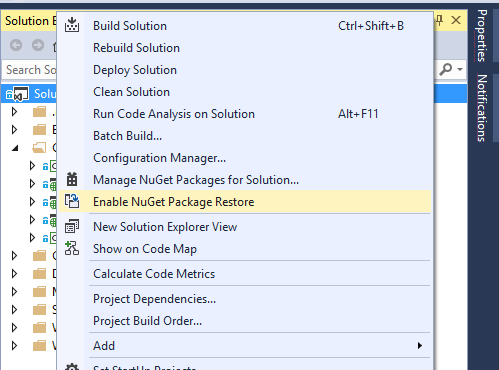This screenshot has height=370, width=499.
Task: Open Project Build Order dialog
Action: 245,321
